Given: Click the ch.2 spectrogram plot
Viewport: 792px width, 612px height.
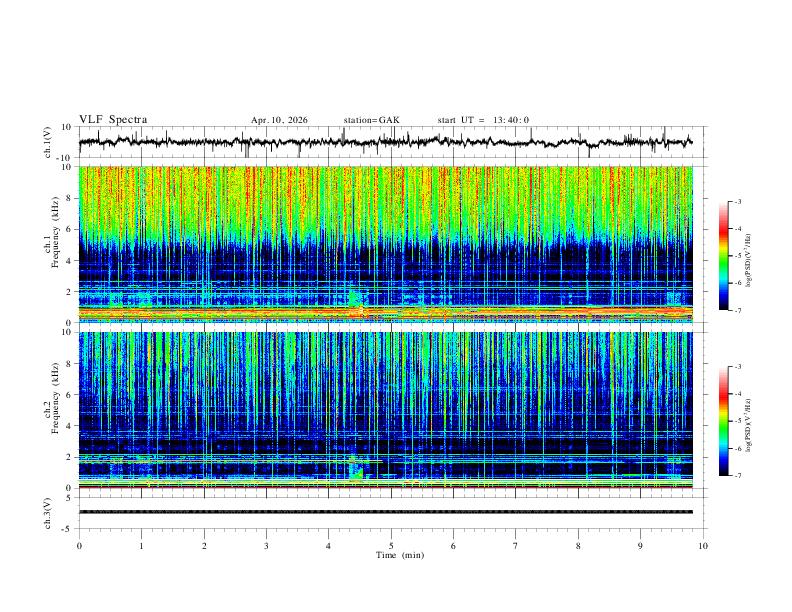Looking at the screenshot, I should pos(386,410).
